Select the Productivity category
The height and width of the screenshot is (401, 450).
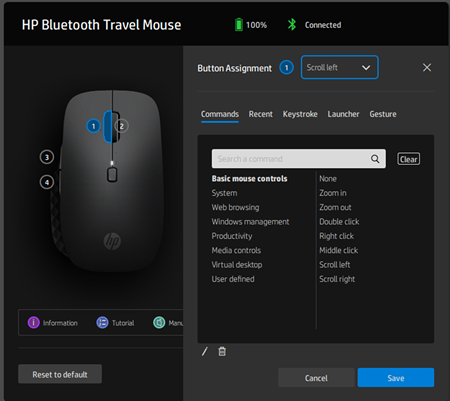[232, 236]
